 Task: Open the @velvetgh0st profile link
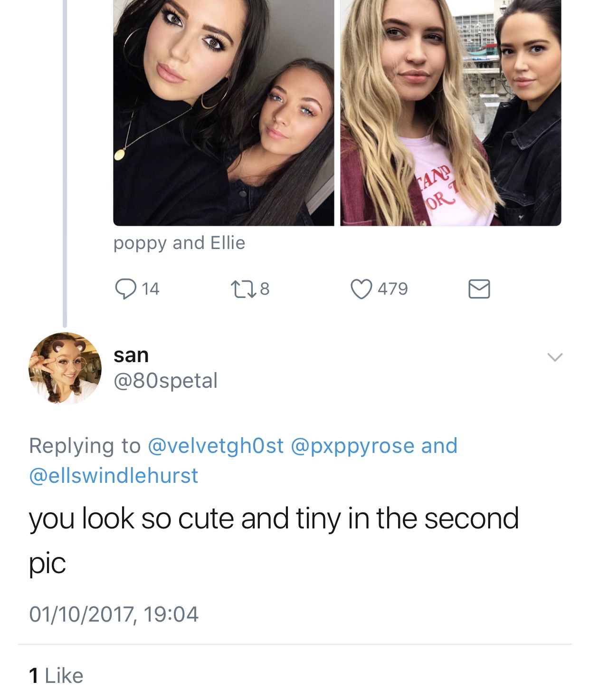point(216,446)
